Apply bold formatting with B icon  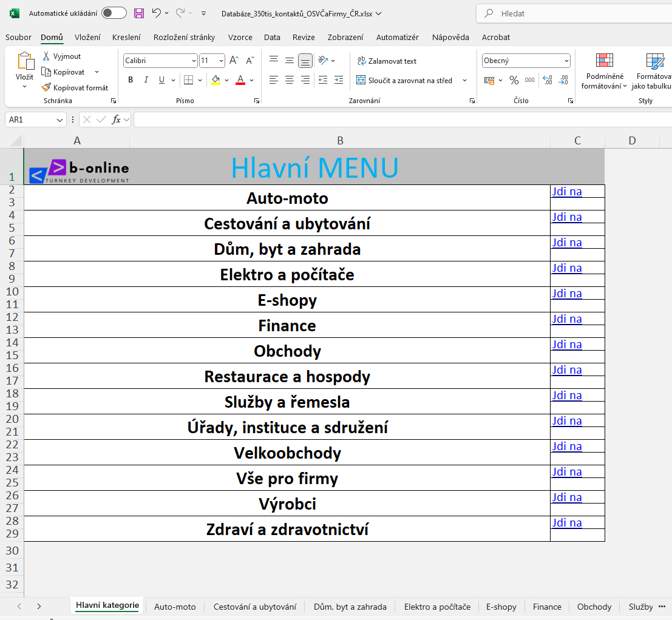(131, 80)
